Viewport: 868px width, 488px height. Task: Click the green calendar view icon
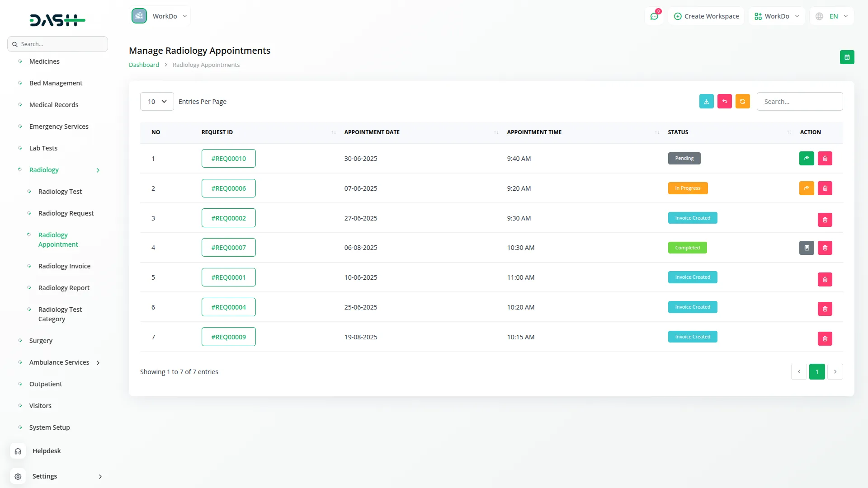point(847,57)
